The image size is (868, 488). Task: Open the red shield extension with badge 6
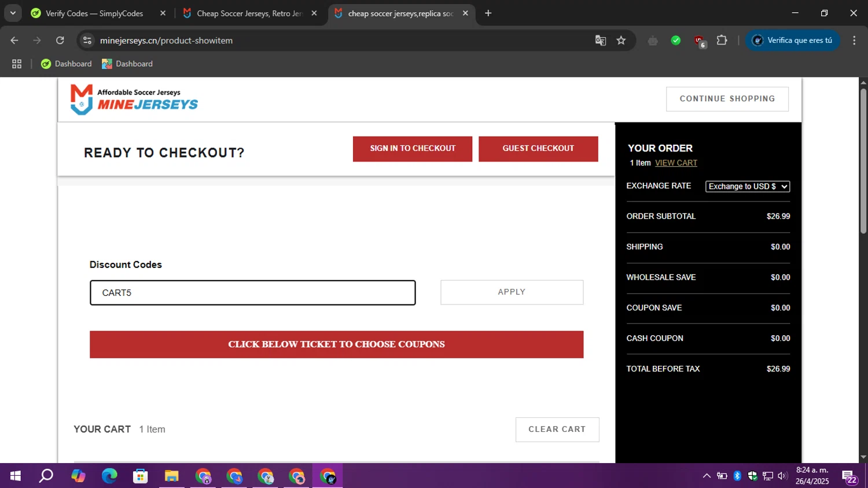[x=700, y=41]
